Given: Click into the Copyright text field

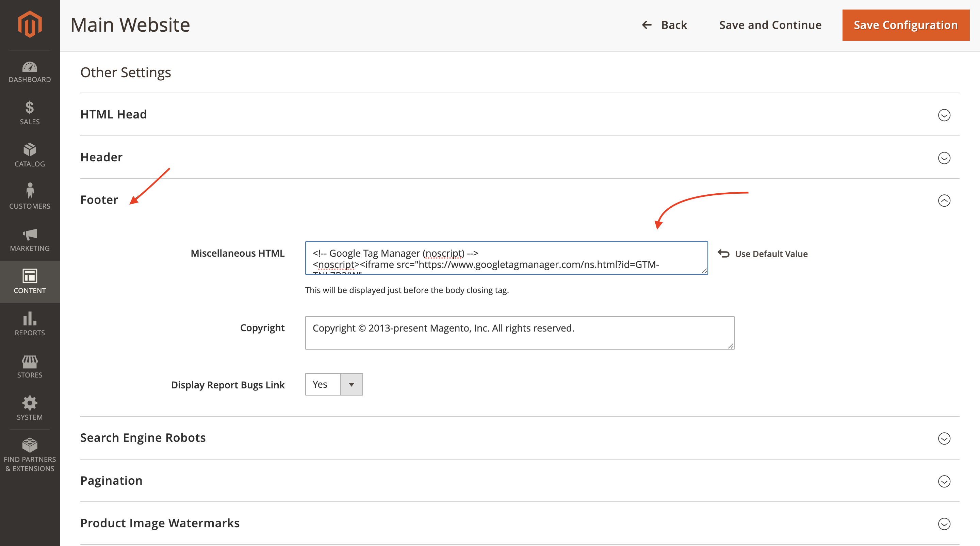Looking at the screenshot, I should [x=519, y=333].
